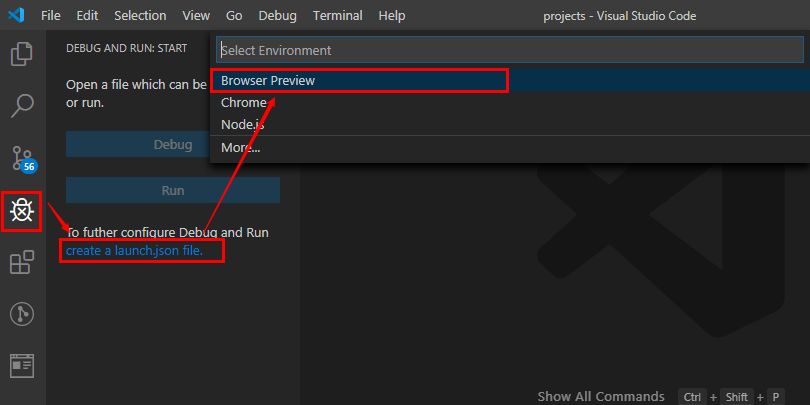The width and height of the screenshot is (810, 405).
Task: Select the Debug bug icon
Action: (x=22, y=211)
